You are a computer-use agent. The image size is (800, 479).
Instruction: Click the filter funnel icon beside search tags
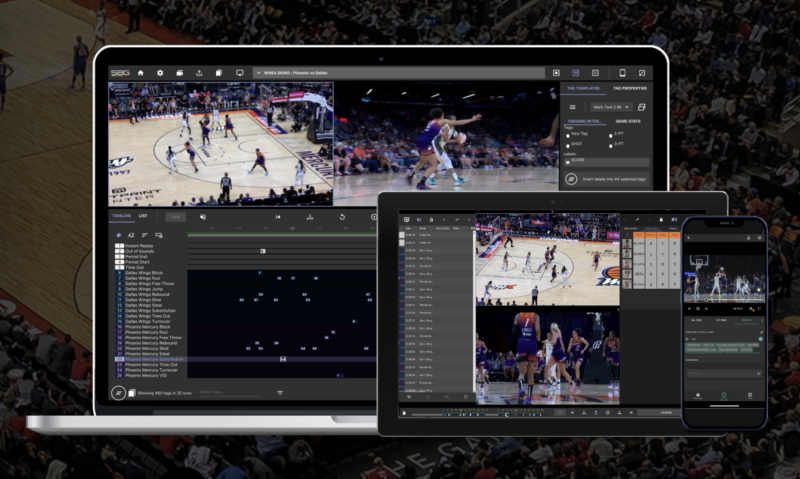(x=280, y=393)
